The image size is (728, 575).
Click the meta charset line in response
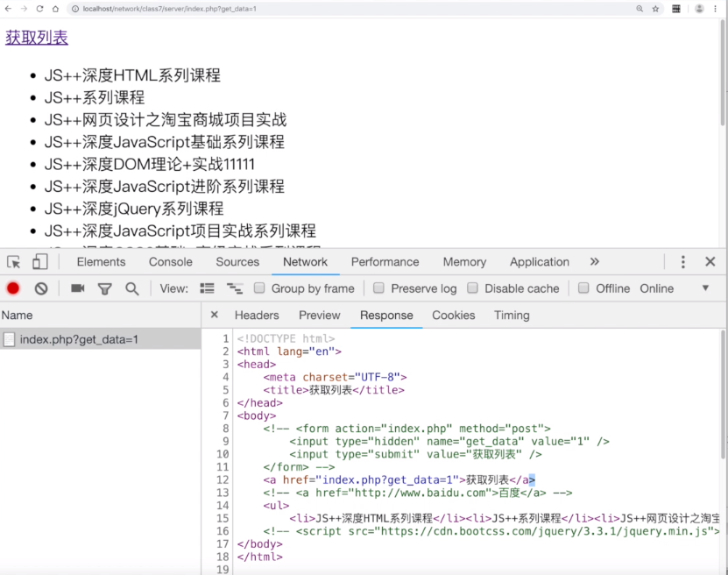(x=335, y=377)
